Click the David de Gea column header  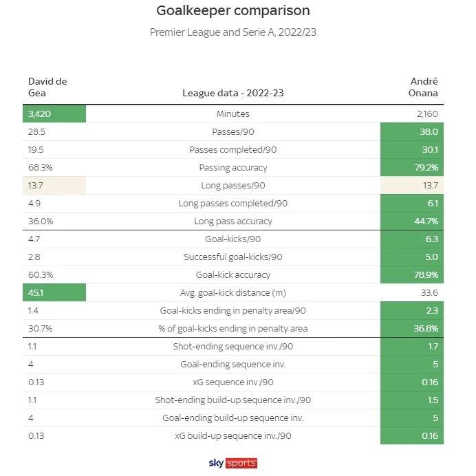coord(47,87)
